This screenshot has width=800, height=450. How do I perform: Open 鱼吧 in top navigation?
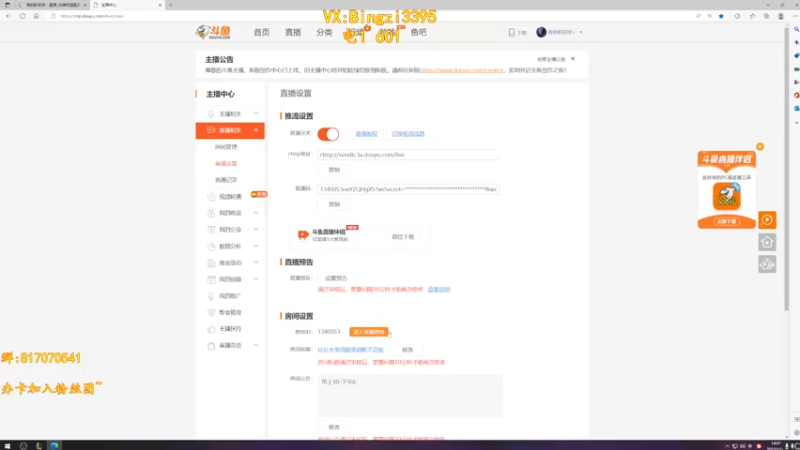(x=418, y=32)
